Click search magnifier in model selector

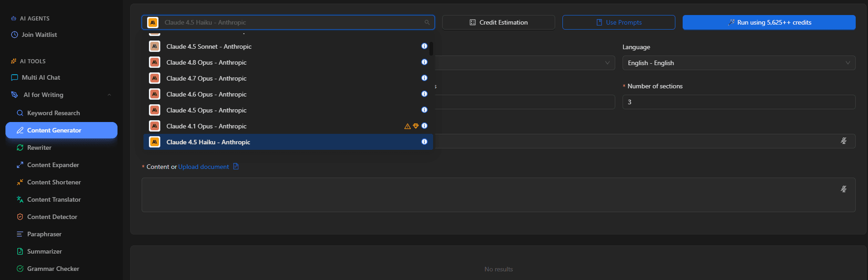click(x=427, y=22)
